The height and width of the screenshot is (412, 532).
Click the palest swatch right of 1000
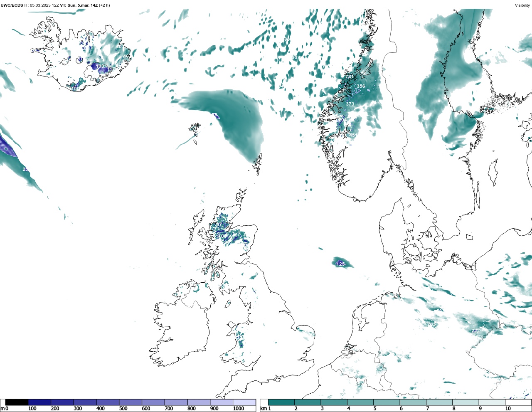click(244, 402)
